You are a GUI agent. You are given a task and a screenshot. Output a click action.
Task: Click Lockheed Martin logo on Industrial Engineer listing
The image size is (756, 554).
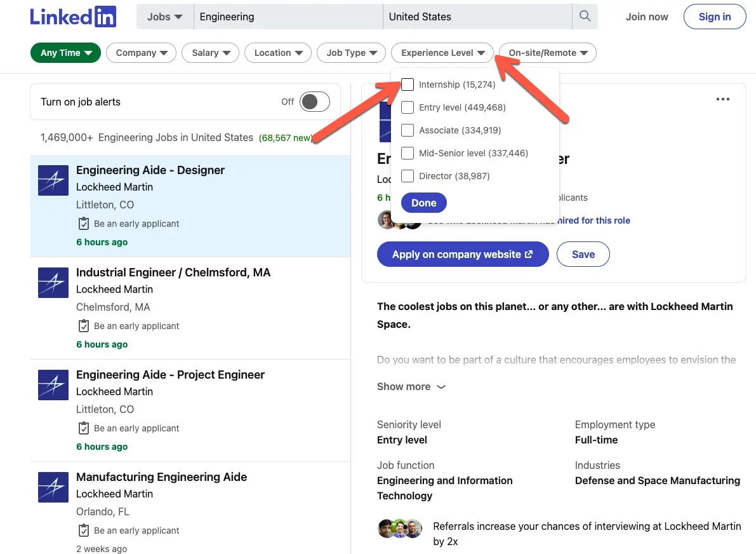53,282
